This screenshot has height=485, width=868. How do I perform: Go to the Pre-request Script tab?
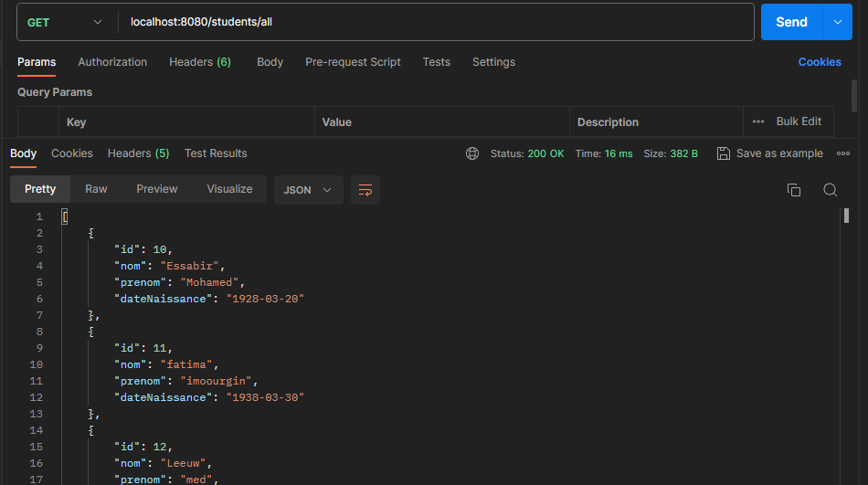[353, 62]
